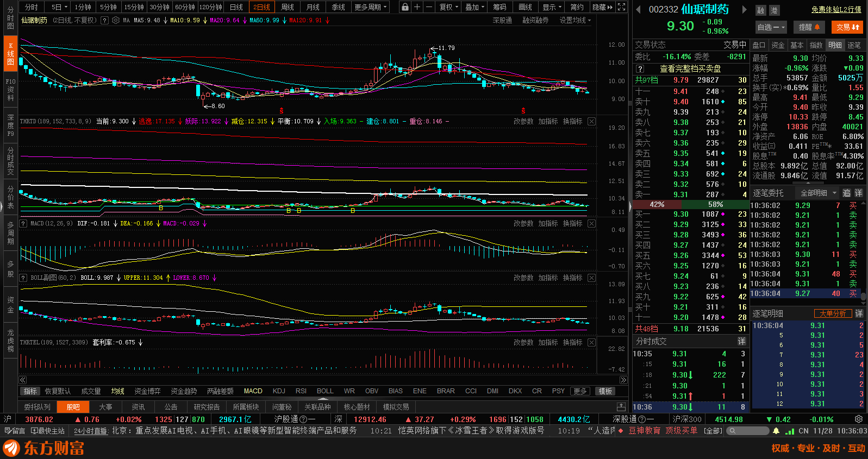Open 叠加 overlay dropdown
The image size is (868, 459).
[x=474, y=7]
